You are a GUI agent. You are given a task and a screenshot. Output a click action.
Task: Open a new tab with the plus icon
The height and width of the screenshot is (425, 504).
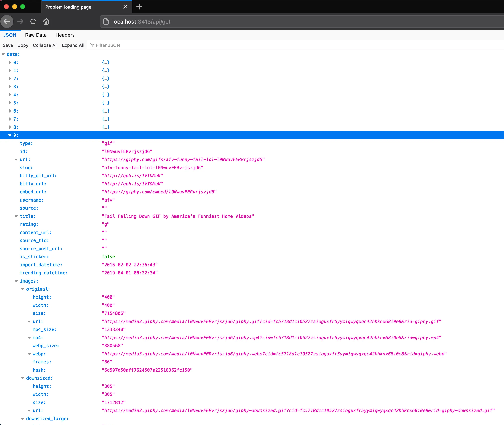click(x=139, y=7)
